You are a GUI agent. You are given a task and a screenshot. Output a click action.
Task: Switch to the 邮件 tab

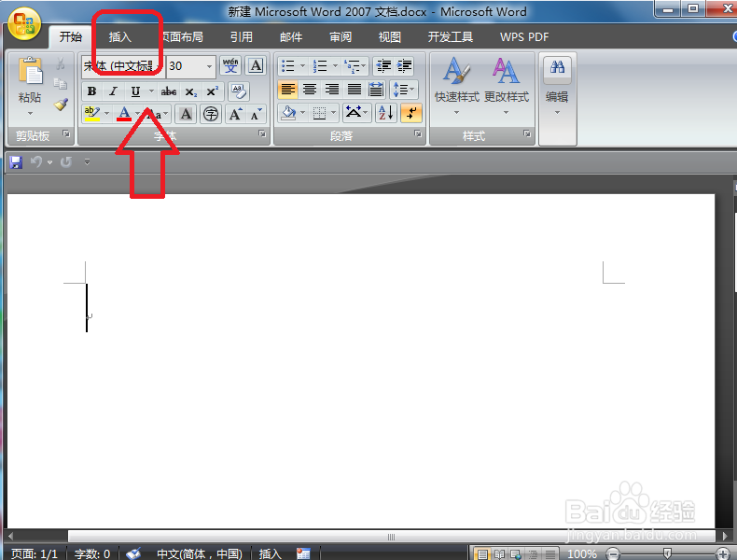(x=291, y=36)
